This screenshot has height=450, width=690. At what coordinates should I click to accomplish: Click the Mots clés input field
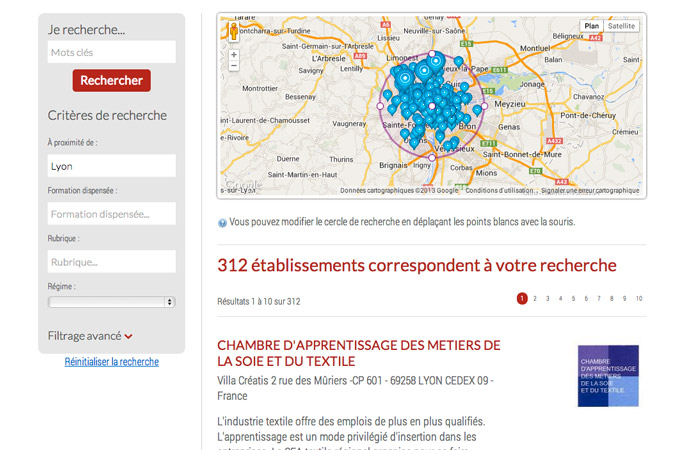pyautogui.click(x=112, y=52)
